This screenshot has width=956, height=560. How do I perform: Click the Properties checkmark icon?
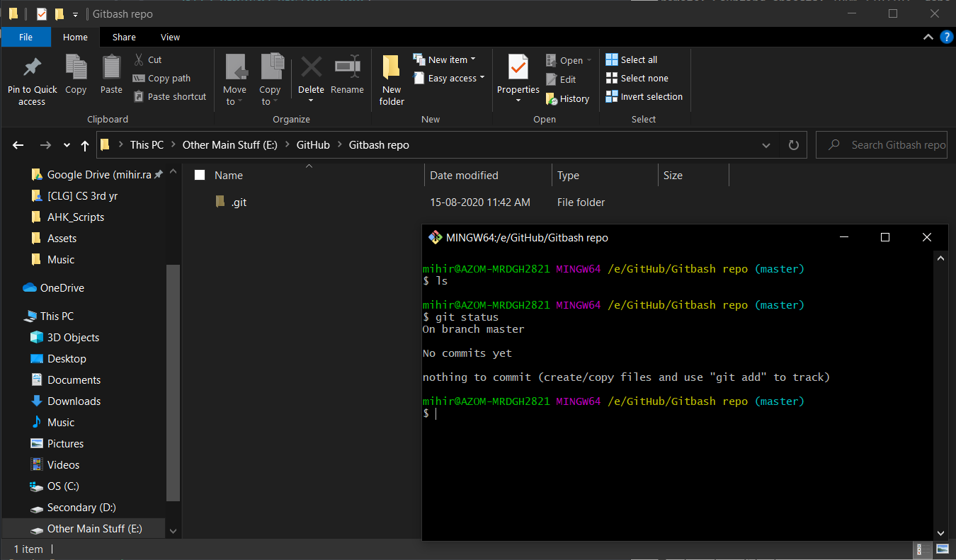[x=518, y=67]
